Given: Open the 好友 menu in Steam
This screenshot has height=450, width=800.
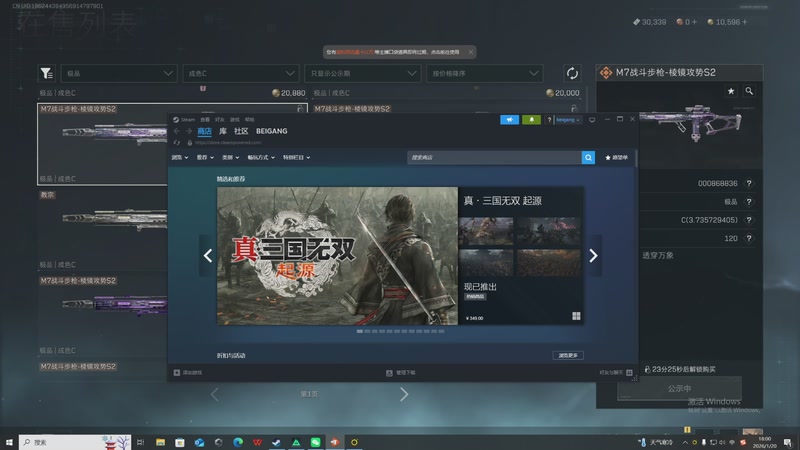Looking at the screenshot, I should point(219,120).
